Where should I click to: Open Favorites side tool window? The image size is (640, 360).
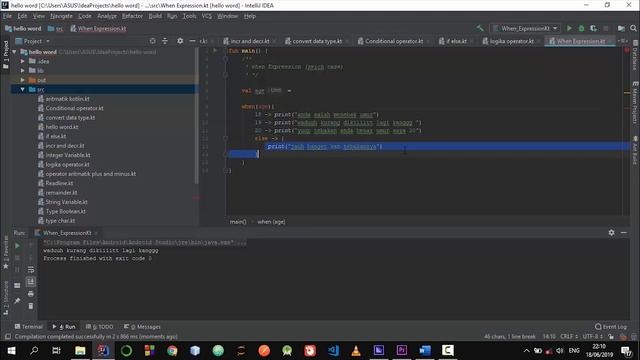[6, 253]
